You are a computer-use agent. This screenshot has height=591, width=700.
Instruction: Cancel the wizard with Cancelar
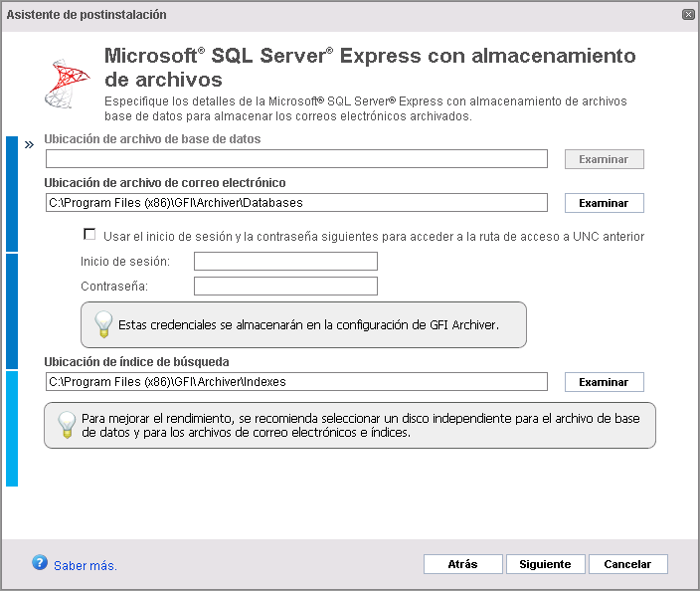(x=627, y=564)
